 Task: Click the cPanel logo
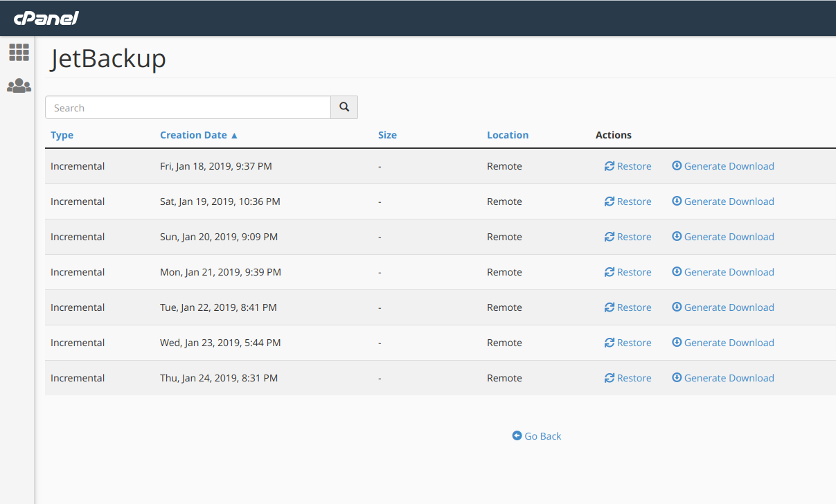(x=46, y=18)
